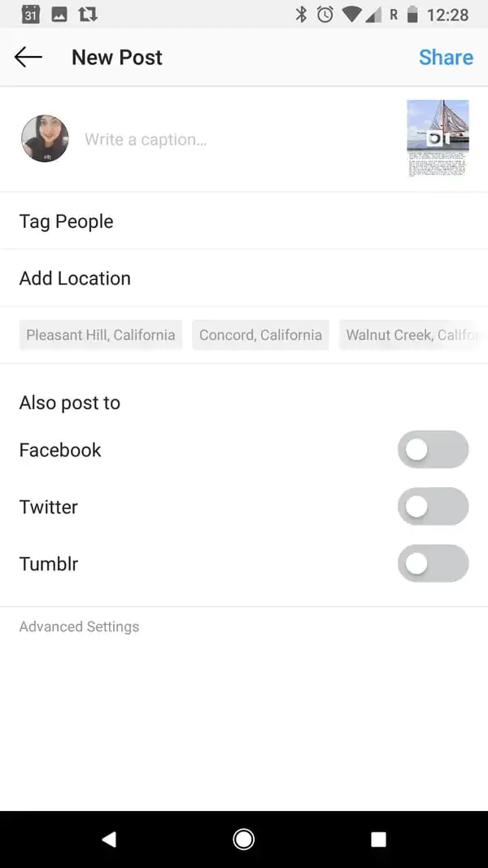488x868 pixels.
Task: Enable posting to Facebook
Action: click(x=434, y=450)
